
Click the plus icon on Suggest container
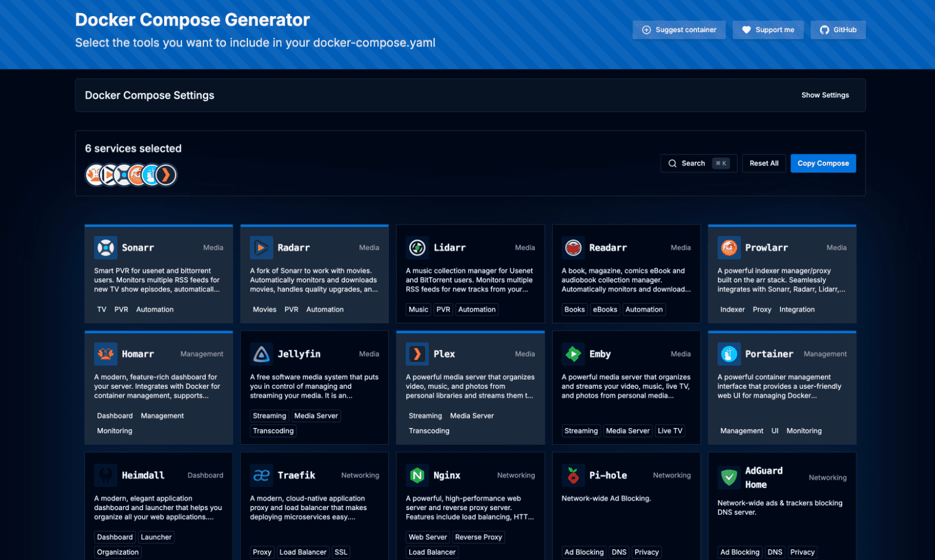pos(647,30)
